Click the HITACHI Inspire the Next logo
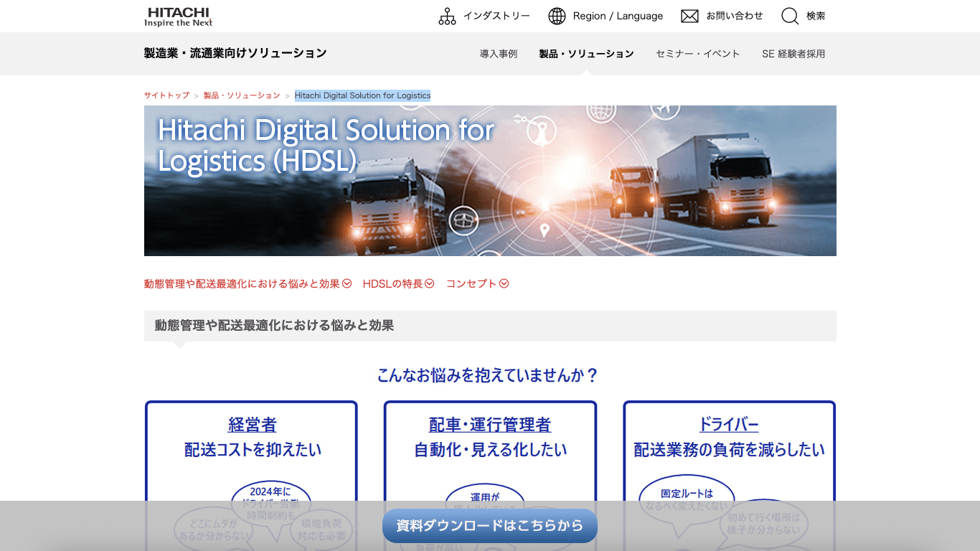Image resolution: width=980 pixels, height=551 pixels. point(179,16)
